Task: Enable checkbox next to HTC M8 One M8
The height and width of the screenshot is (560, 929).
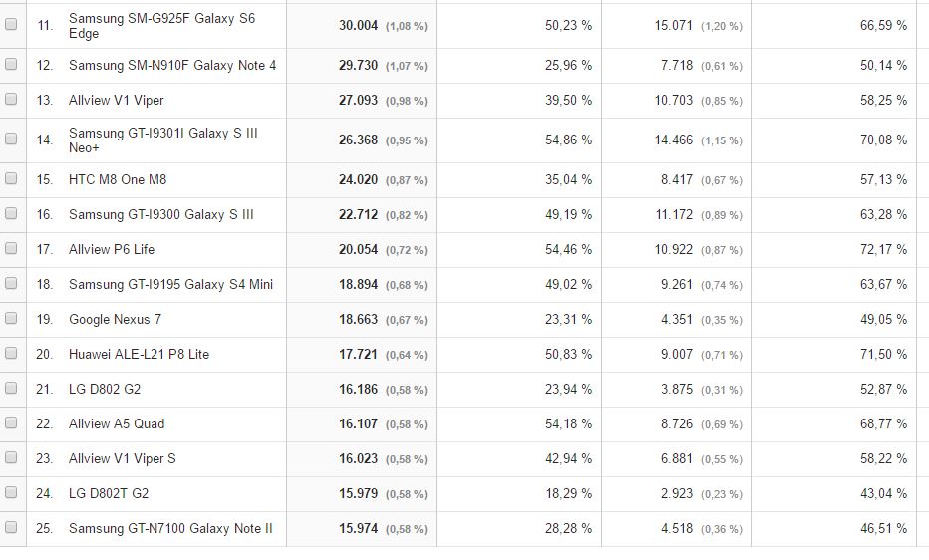Action: tap(11, 179)
